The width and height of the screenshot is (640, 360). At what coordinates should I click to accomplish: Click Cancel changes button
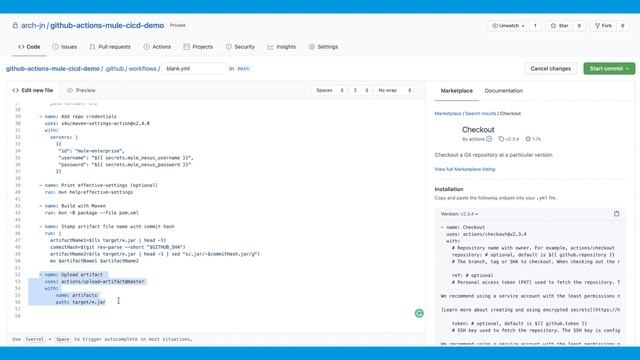[x=550, y=69]
